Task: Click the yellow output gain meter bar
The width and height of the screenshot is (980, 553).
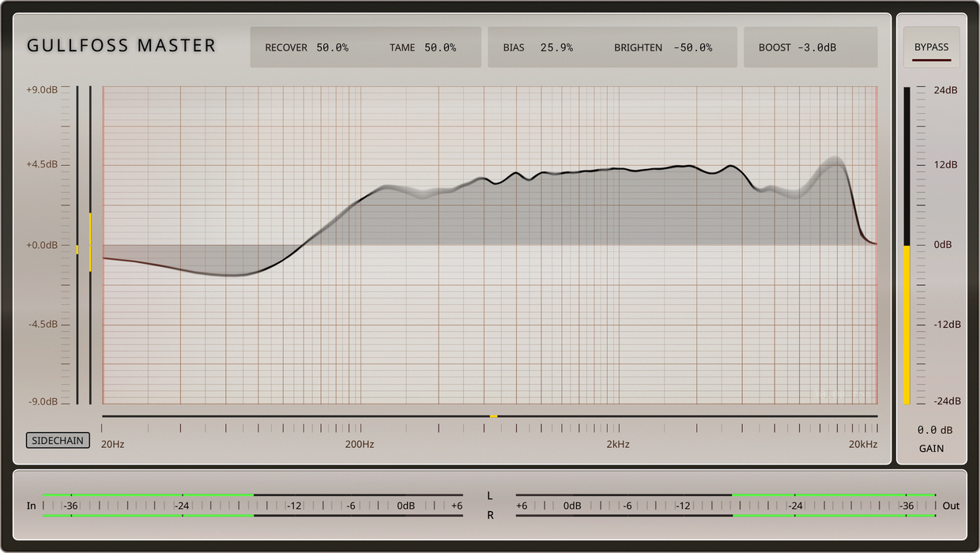Action: click(906, 324)
